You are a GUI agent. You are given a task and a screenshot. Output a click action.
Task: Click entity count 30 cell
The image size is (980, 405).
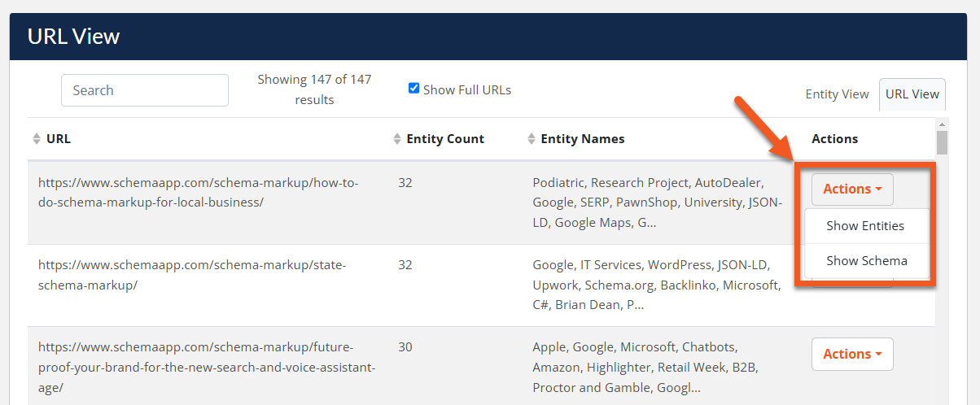405,347
